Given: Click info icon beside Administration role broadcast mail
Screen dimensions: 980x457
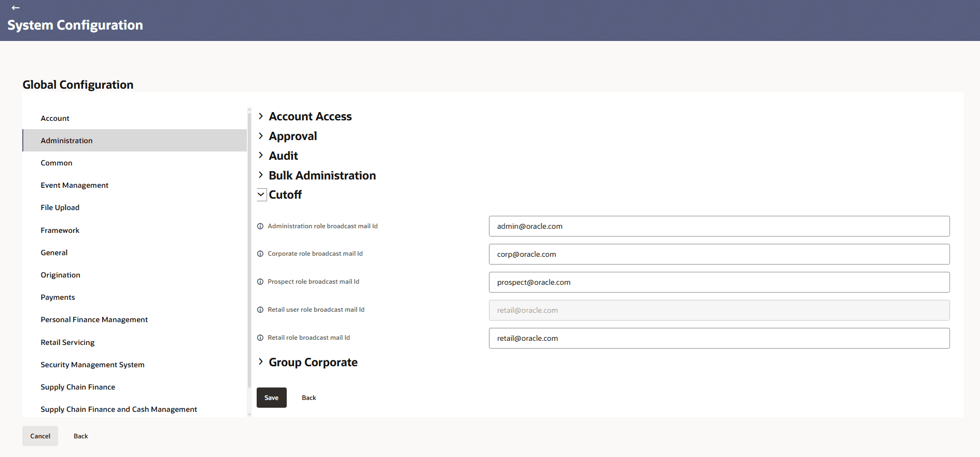Looking at the screenshot, I should pyautogui.click(x=260, y=226).
